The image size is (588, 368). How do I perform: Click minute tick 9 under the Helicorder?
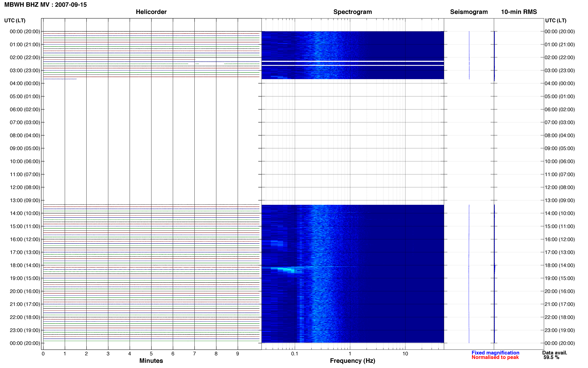coord(238,354)
